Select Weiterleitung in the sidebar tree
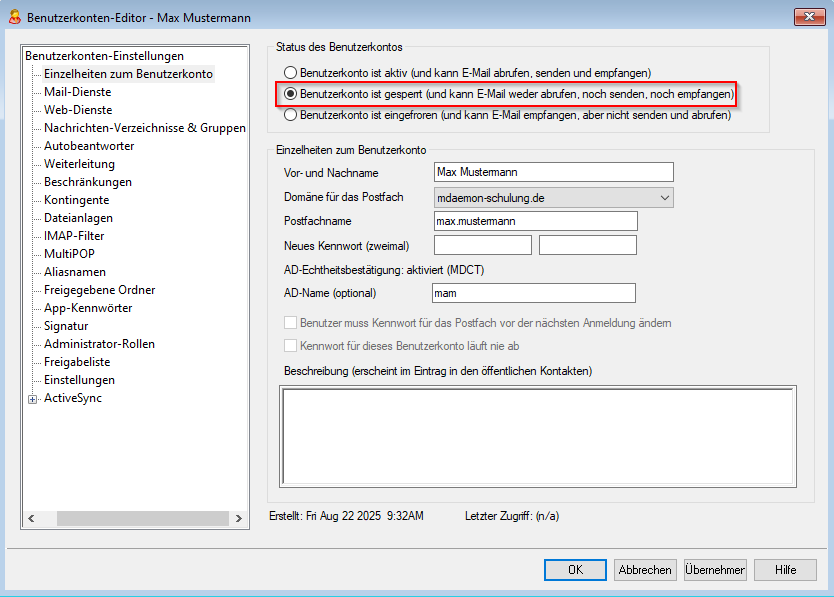The height and width of the screenshot is (597, 834). [x=79, y=164]
